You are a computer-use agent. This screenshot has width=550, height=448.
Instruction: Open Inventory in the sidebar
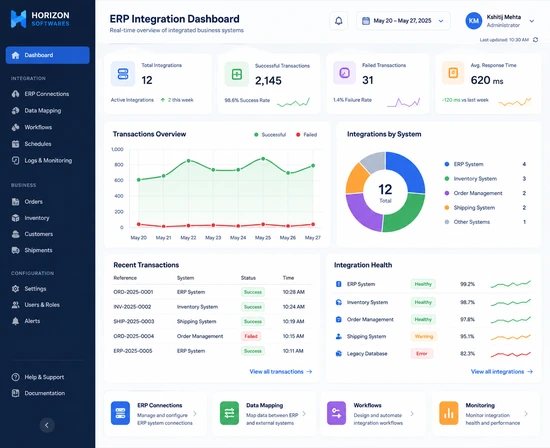click(x=48, y=218)
